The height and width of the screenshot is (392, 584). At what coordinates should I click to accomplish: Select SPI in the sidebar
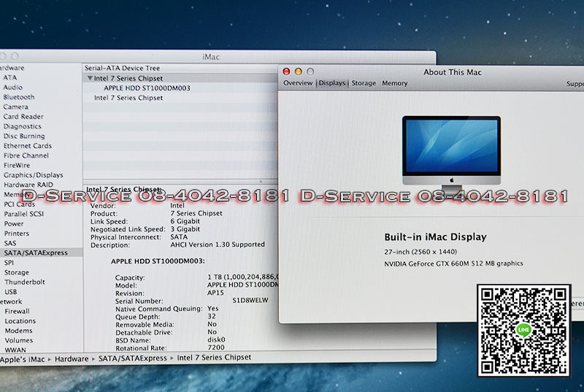9,263
